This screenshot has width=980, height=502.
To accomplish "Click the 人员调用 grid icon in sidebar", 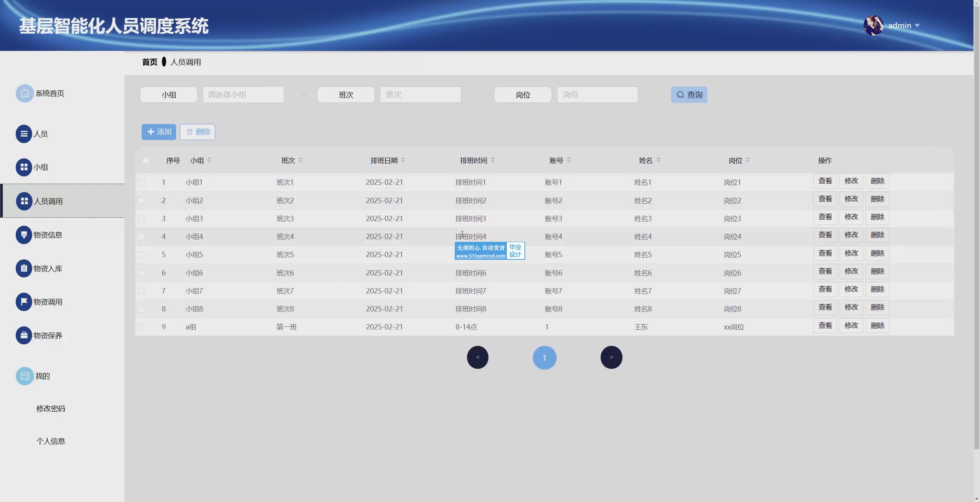I will point(24,201).
